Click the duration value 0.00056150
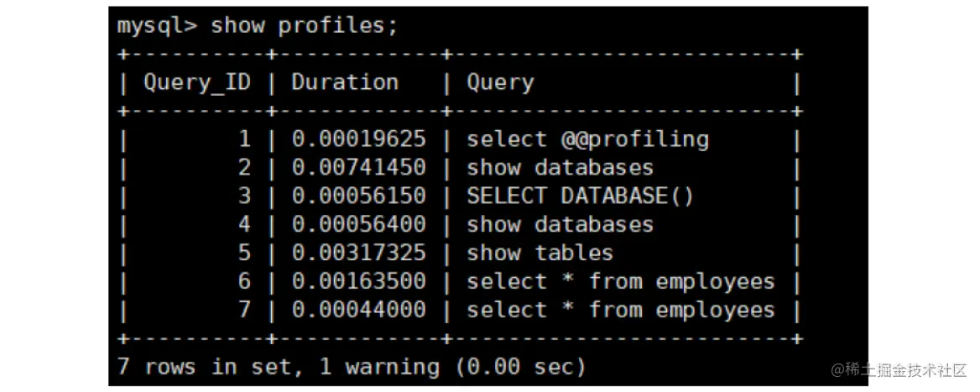The width and height of the screenshot is (980, 392). [x=358, y=196]
